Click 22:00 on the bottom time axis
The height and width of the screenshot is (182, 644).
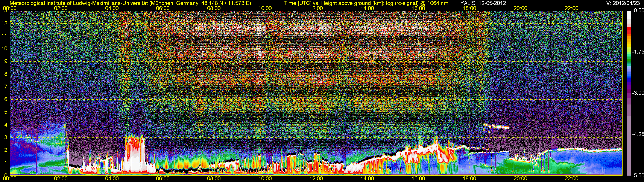[571, 179]
